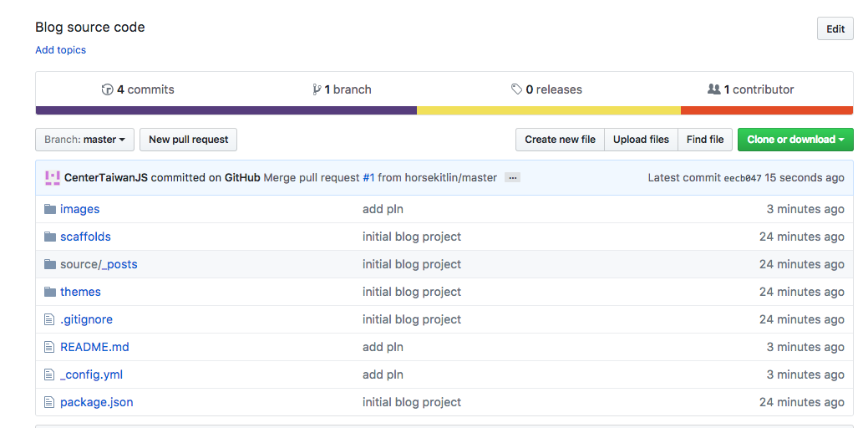Image resolution: width=868 pixels, height=428 pixels.
Task: Expand the commit message ellipsis button
Action: (x=512, y=177)
